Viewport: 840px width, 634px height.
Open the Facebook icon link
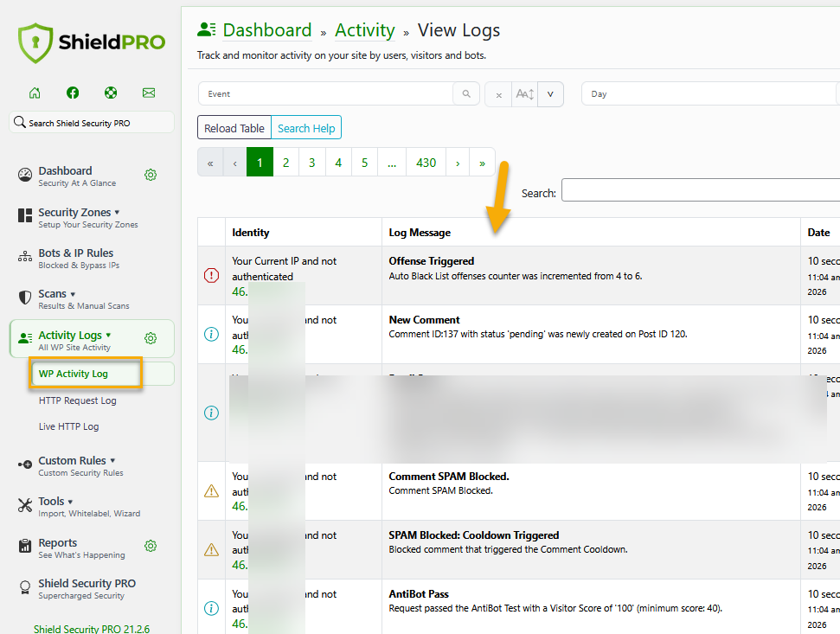[x=73, y=93]
